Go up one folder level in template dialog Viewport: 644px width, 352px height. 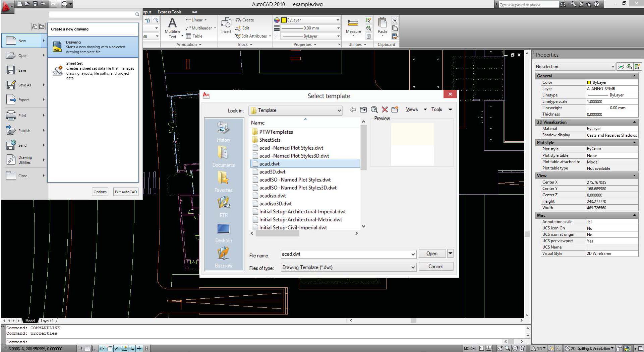coord(363,110)
